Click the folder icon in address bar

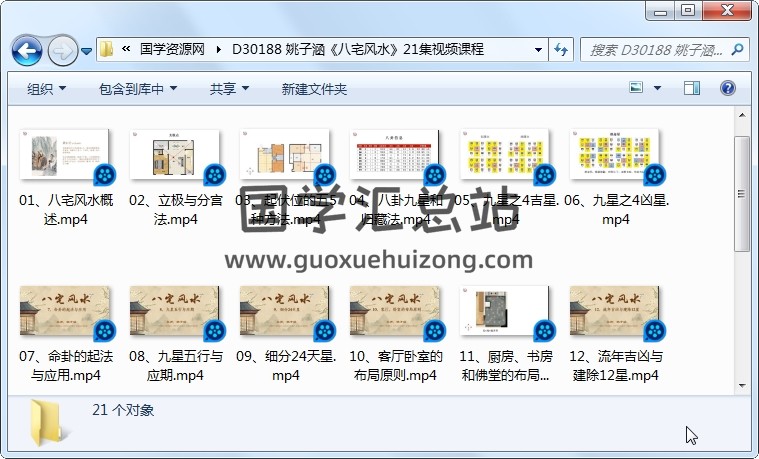point(106,49)
